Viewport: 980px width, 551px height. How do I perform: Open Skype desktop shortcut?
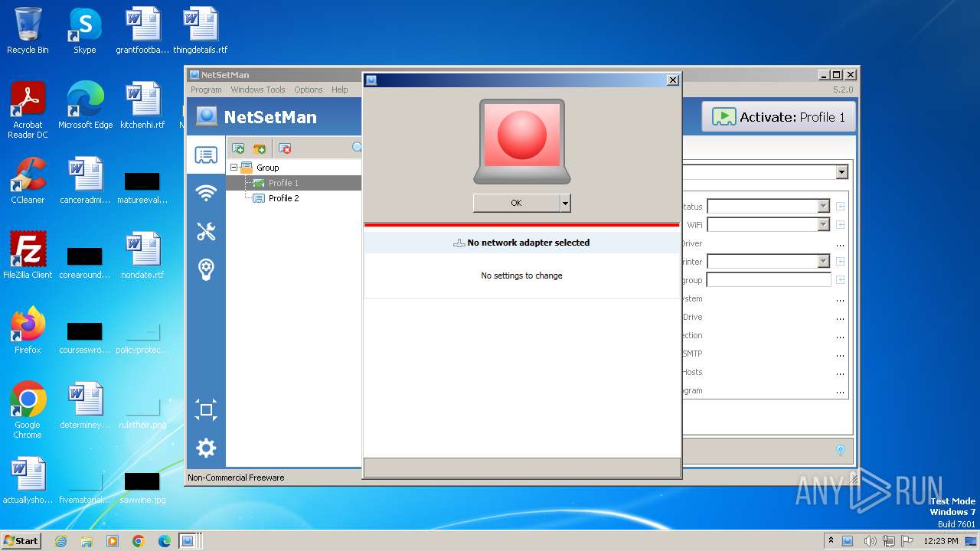[85, 31]
